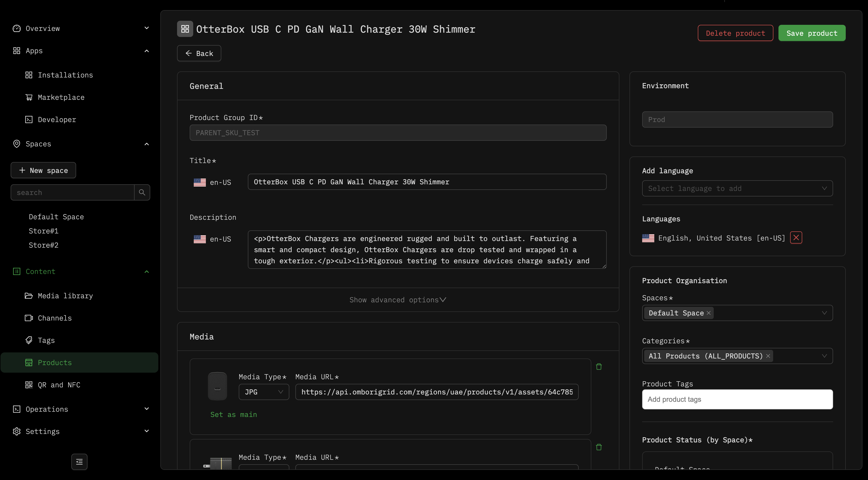
Task: Collapse the Content section chevron
Action: [147, 271]
